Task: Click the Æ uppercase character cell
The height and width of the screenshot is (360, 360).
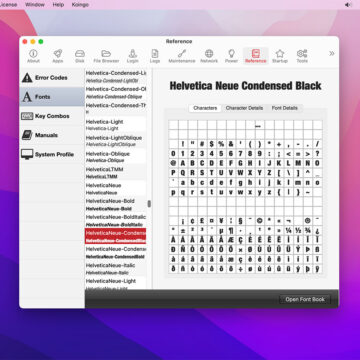Action: [231, 240]
